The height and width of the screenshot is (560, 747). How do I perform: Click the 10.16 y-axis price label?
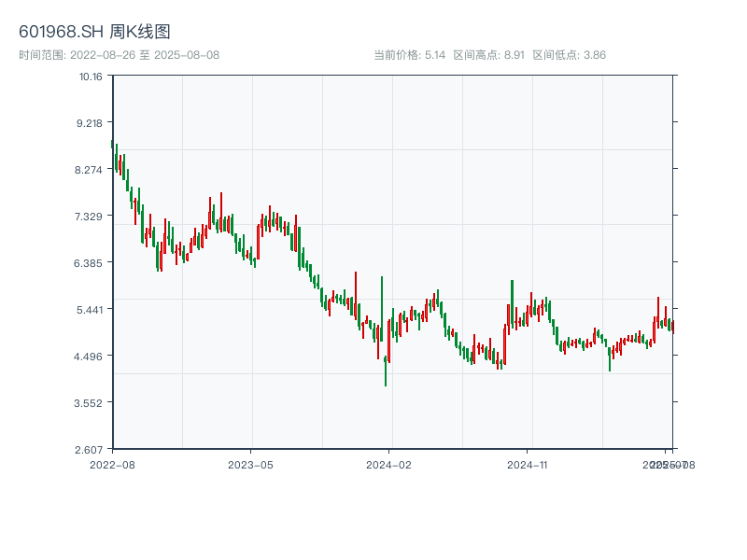pos(91,77)
